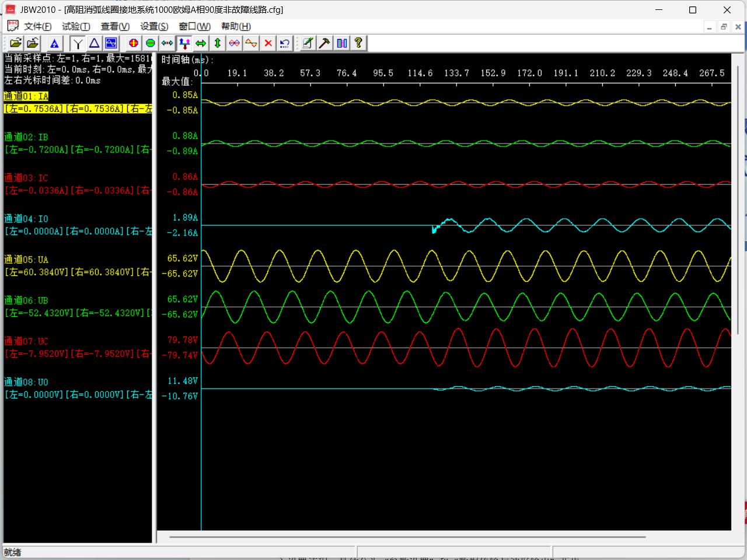
Task: Open the 文件(F) menu
Action: [x=37, y=26]
